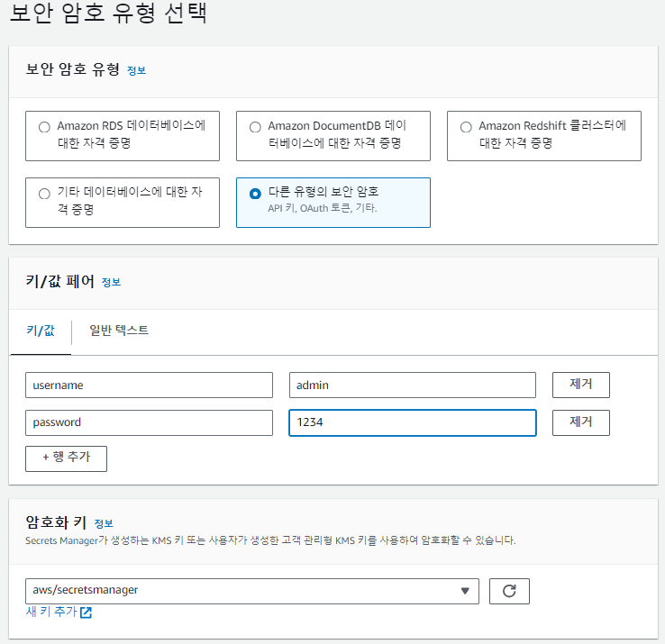Image resolution: width=665 pixels, height=644 pixels.
Task: Click the admin value input field
Action: 412,385
